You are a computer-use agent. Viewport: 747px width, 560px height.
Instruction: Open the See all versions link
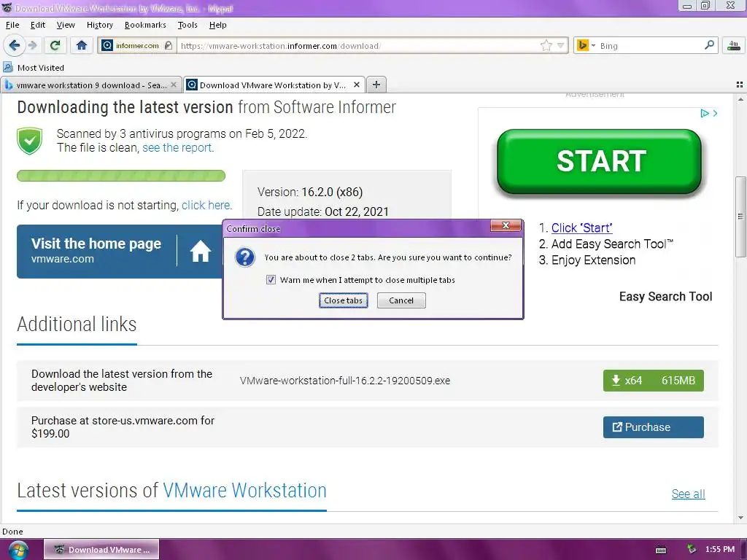pos(688,494)
